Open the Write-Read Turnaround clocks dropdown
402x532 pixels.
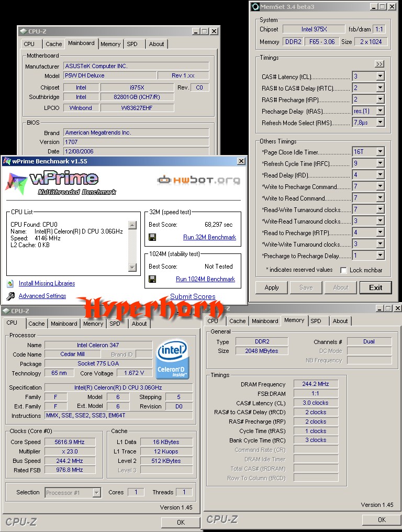[381, 221]
